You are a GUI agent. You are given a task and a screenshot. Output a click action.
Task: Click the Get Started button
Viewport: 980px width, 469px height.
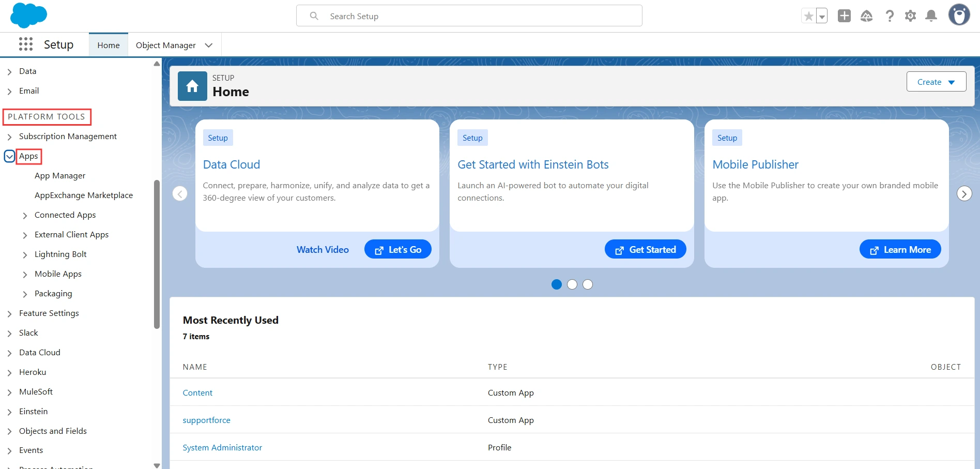(646, 249)
